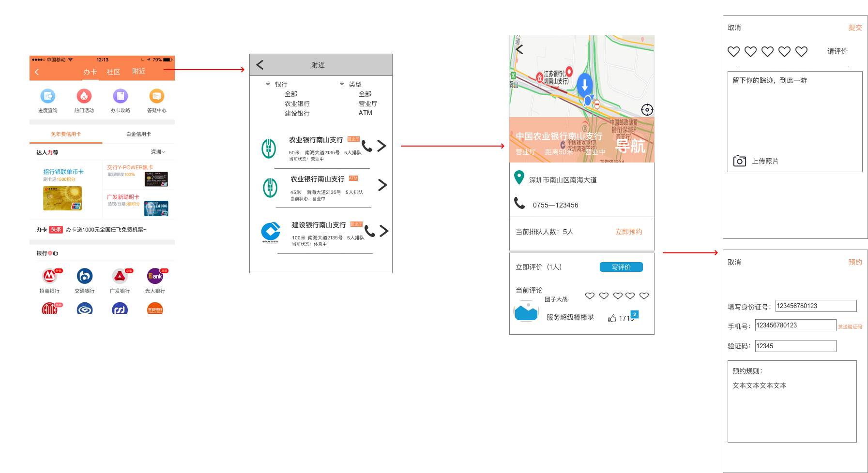Image resolution: width=868 pixels, height=473 pixels.
Task: Tap the camera icon for 上传照片
Action: (x=739, y=161)
